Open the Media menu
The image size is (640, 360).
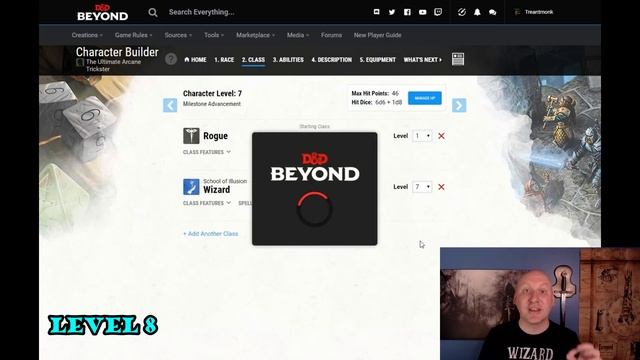point(298,35)
